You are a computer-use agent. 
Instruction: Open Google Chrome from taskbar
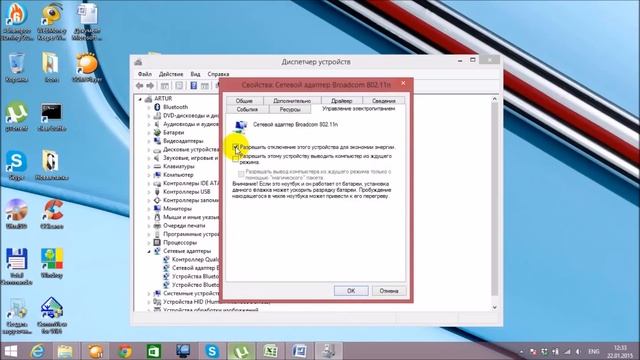[125, 351]
